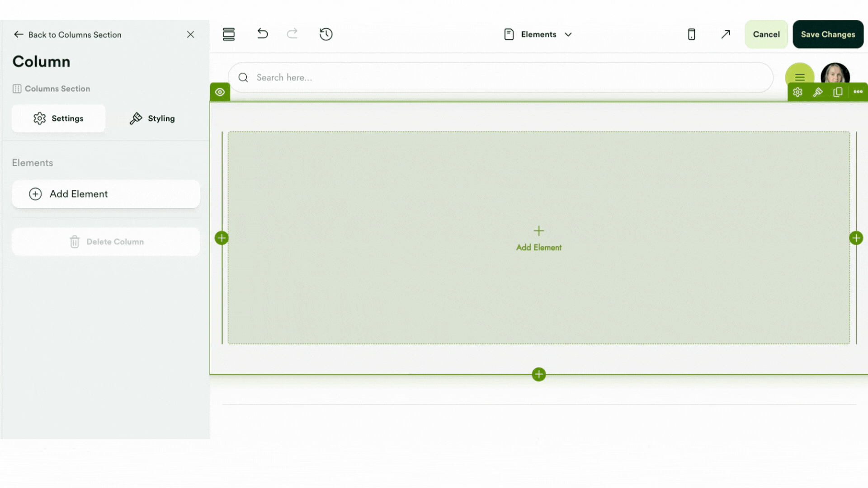Screen dimensions: 868x488
Task: Click Add Element in the sidebar
Action: point(106,194)
